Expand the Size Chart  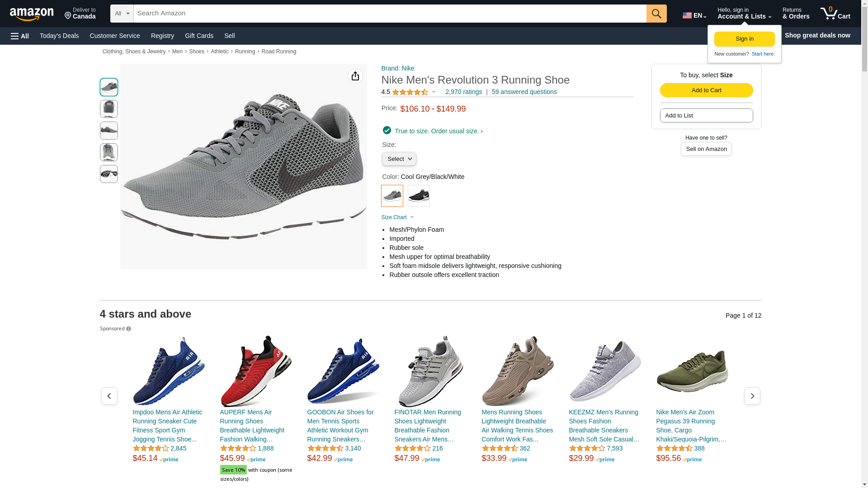click(x=397, y=217)
